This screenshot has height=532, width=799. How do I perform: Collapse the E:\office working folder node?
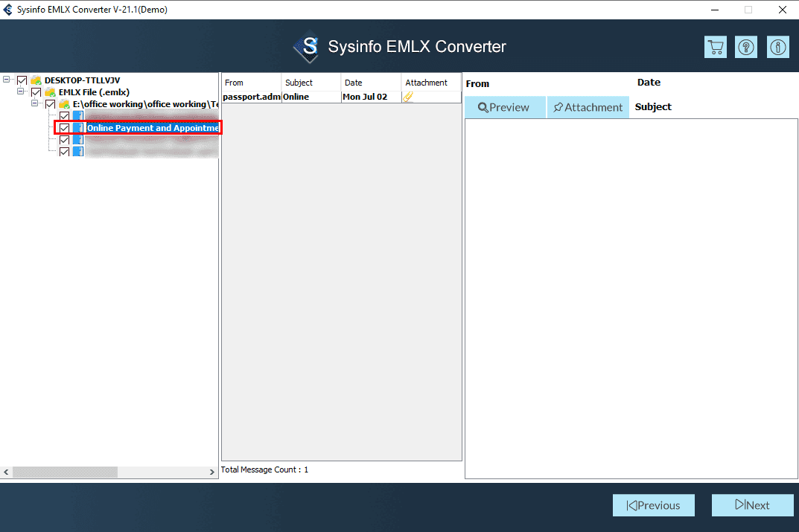pos(35,103)
